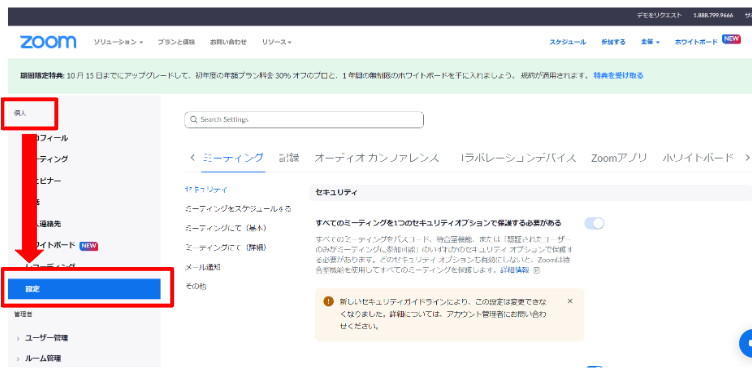Jump to the セキュリティ section link

click(x=206, y=190)
